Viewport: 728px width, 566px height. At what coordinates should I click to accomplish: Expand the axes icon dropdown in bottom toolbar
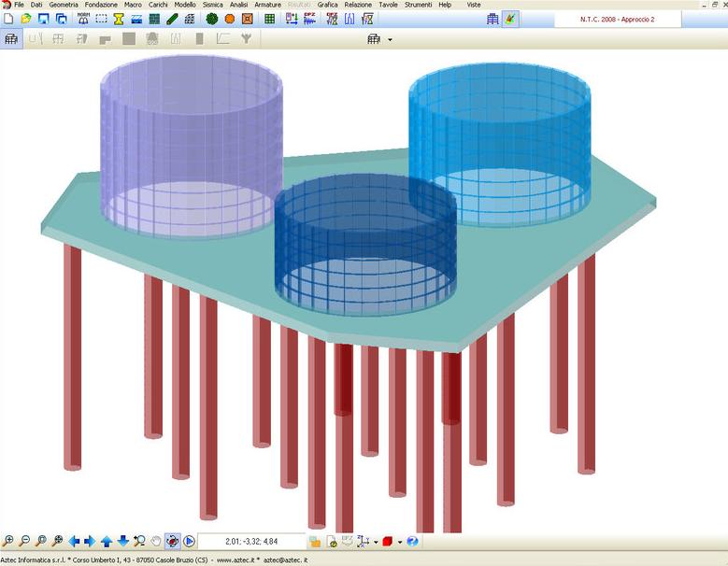[375, 541]
